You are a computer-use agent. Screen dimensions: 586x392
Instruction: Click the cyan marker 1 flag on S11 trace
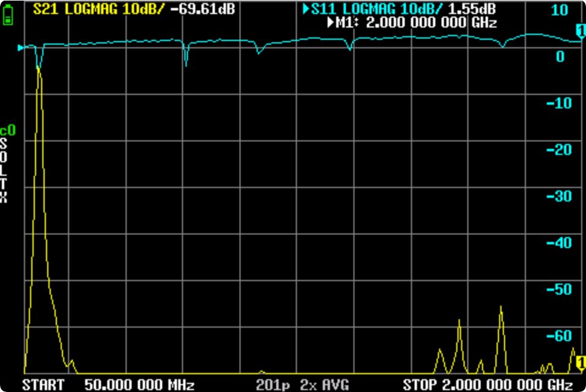(x=580, y=30)
